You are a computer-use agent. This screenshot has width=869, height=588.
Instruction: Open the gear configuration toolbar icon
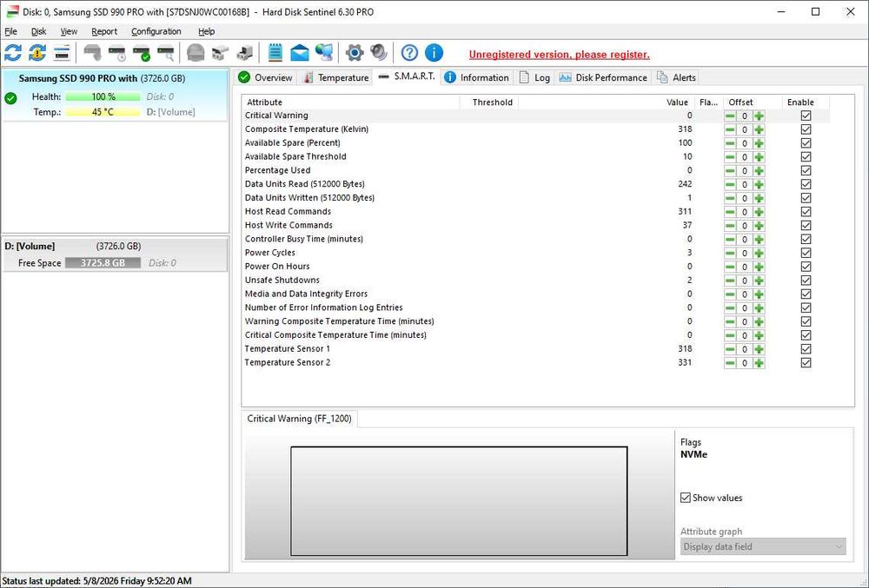coord(355,53)
